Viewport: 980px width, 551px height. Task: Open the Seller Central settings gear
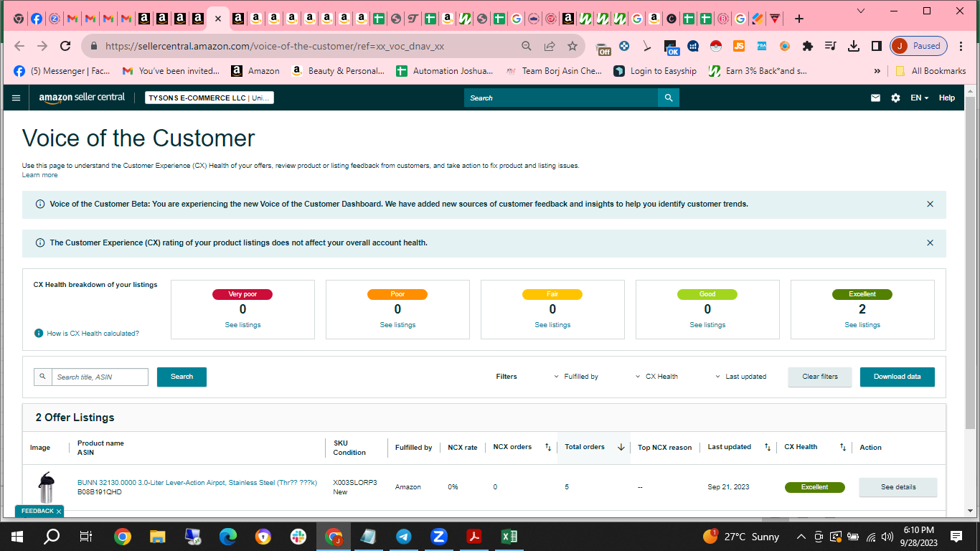tap(895, 98)
